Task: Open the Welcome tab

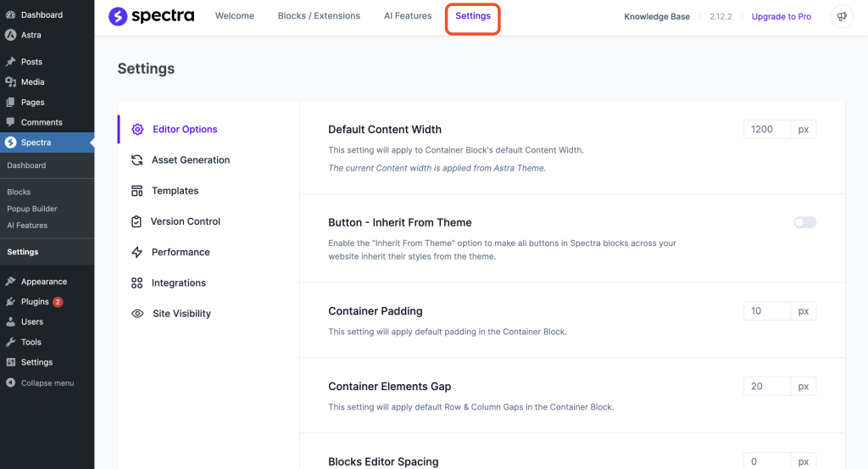Action: 234,16
